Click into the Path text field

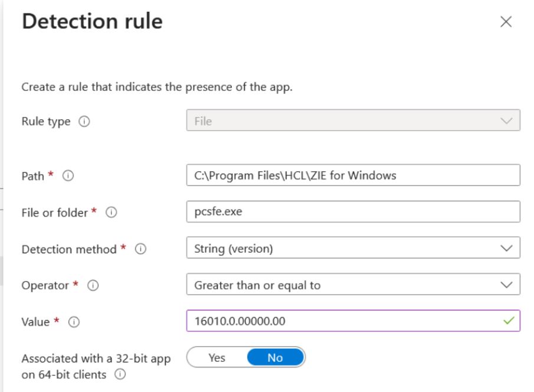click(x=353, y=175)
